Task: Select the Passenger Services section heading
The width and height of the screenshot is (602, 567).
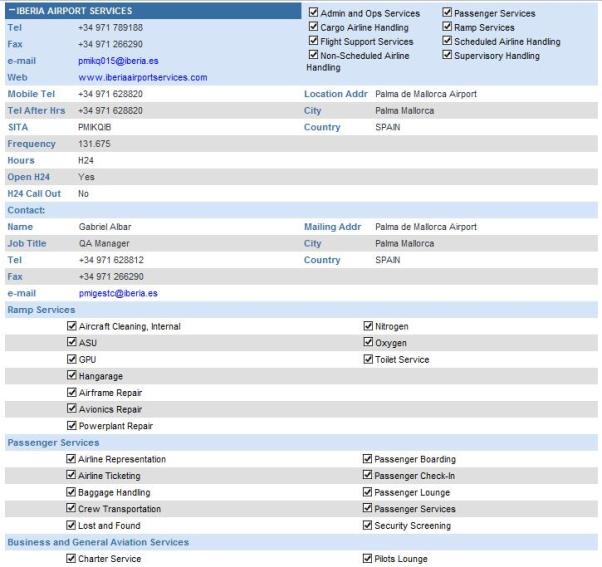Action: (53, 443)
